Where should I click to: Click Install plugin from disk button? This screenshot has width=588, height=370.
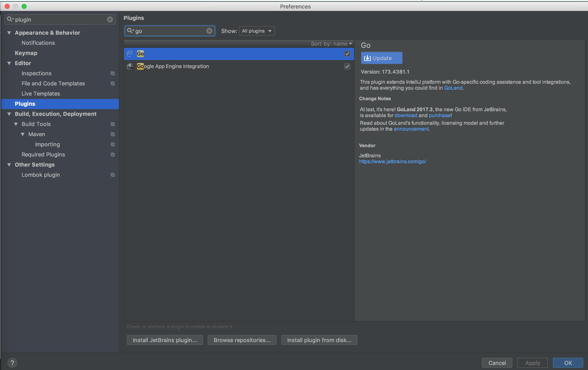click(319, 340)
